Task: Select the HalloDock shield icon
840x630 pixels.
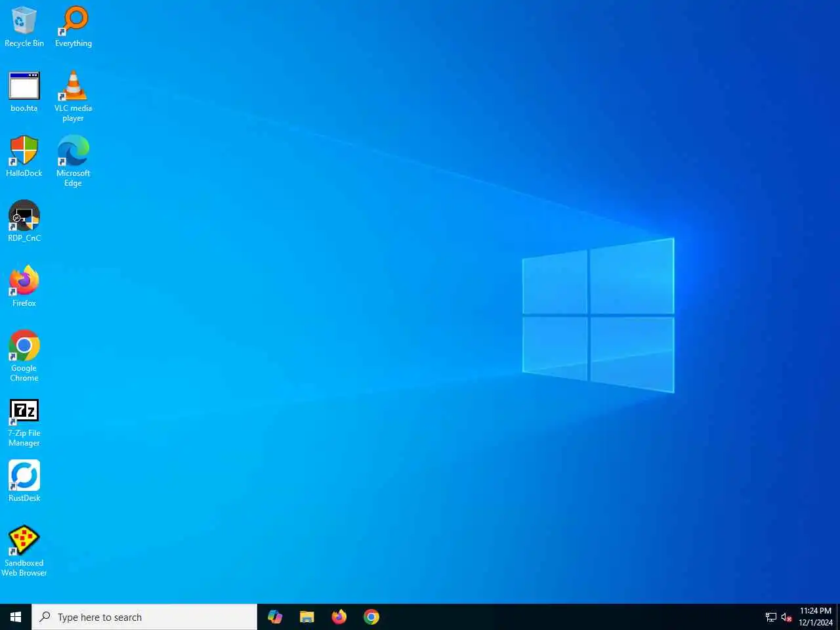Action: (x=24, y=157)
